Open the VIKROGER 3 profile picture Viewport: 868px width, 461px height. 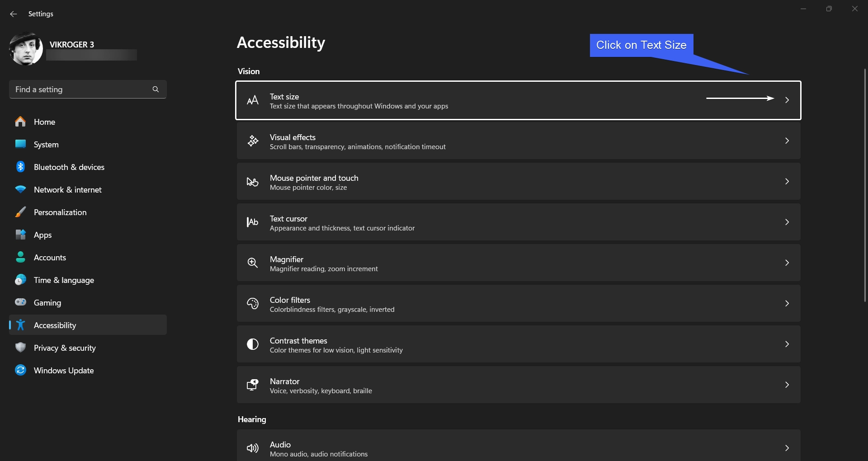click(26, 49)
